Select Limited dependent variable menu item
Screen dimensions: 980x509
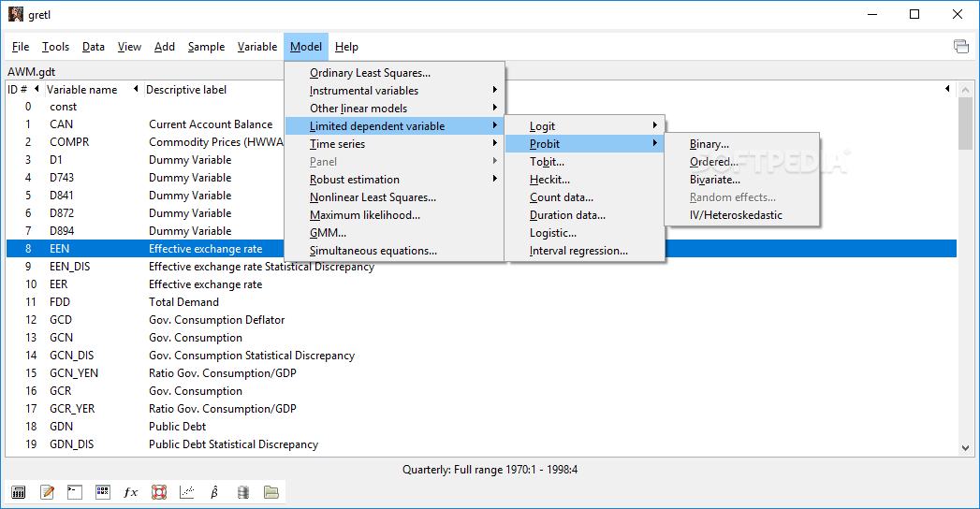tap(394, 125)
